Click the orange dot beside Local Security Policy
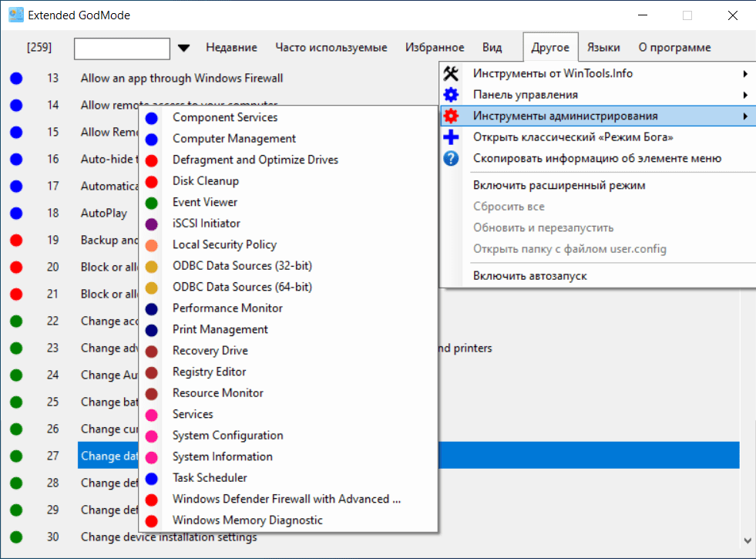The height and width of the screenshot is (559, 756). point(151,245)
